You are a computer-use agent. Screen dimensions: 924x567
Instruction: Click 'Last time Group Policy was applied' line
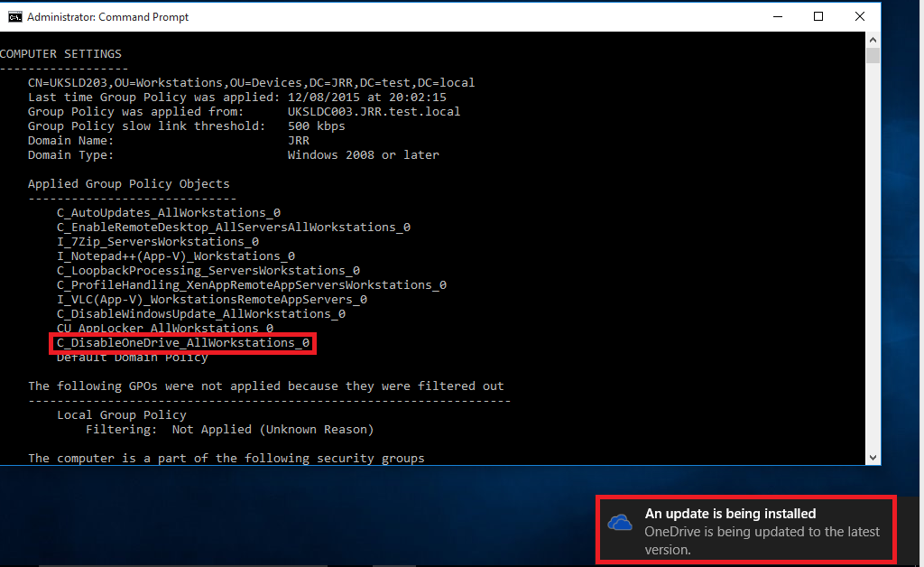click(x=237, y=98)
